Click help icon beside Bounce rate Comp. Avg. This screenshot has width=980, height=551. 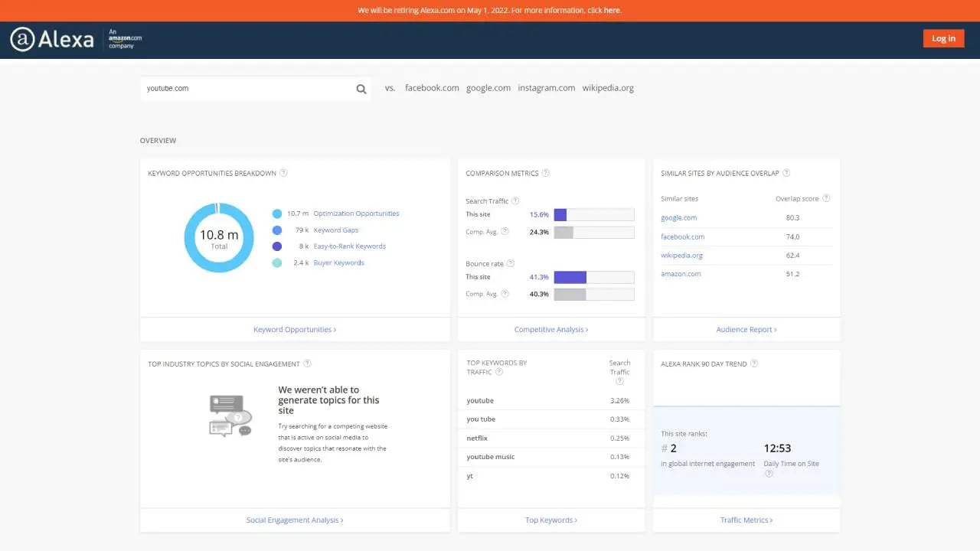point(505,294)
